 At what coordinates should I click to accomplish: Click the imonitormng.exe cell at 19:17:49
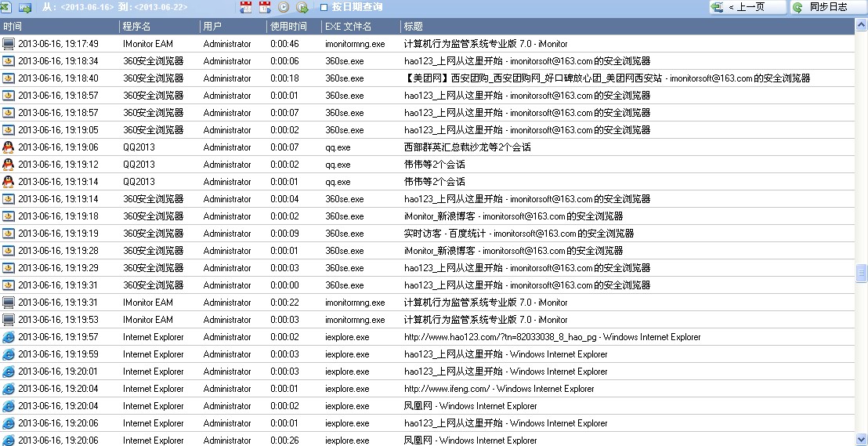pyautogui.click(x=355, y=44)
